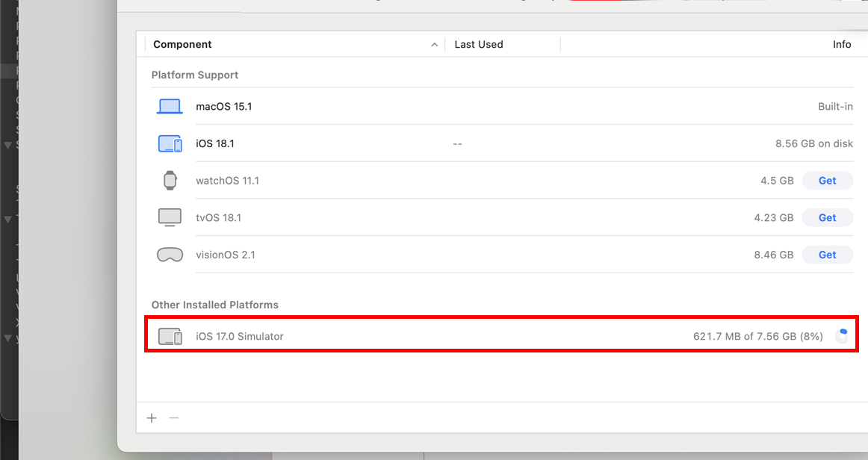Select the iOS 17.0 Simulator label
Image resolution: width=868 pixels, height=460 pixels.
coord(240,336)
